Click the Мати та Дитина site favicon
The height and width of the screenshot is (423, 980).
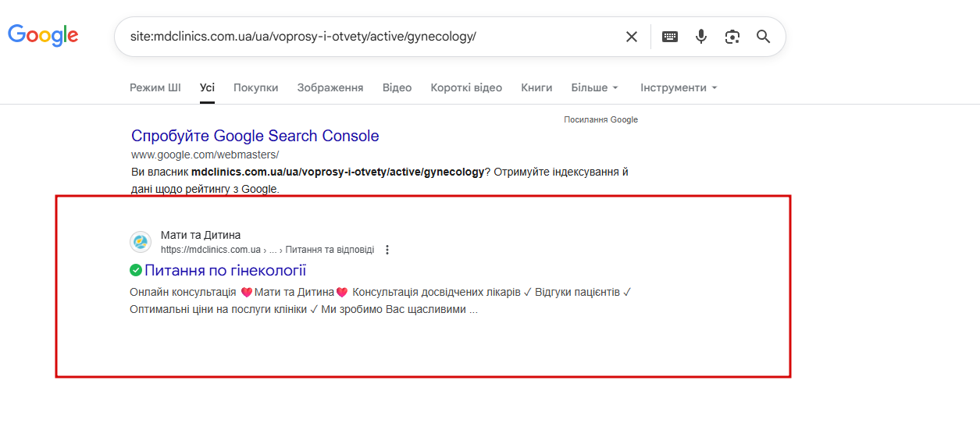(x=141, y=242)
